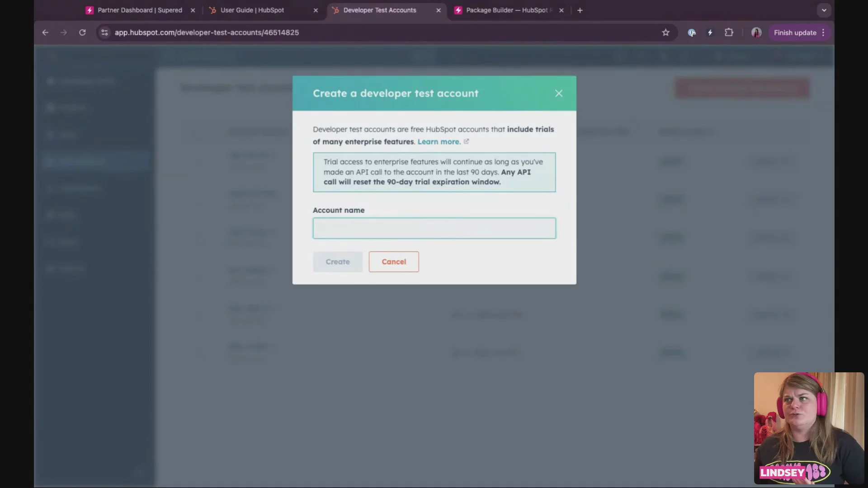Open the Extensions puzzle icon
Viewport: 868px width, 488px height.
point(729,33)
